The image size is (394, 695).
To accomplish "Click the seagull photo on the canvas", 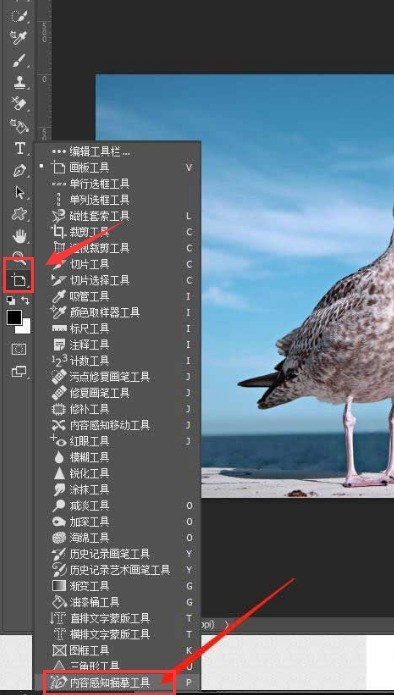I will point(245,286).
